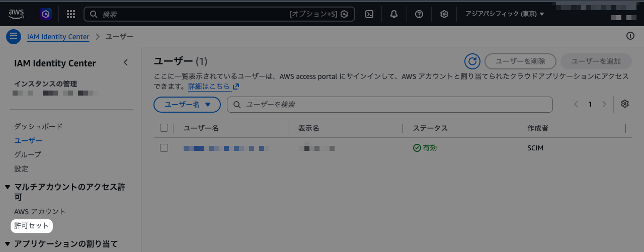Click the ユーザーを追加 button
This screenshot has height=252, width=644.
point(596,61)
